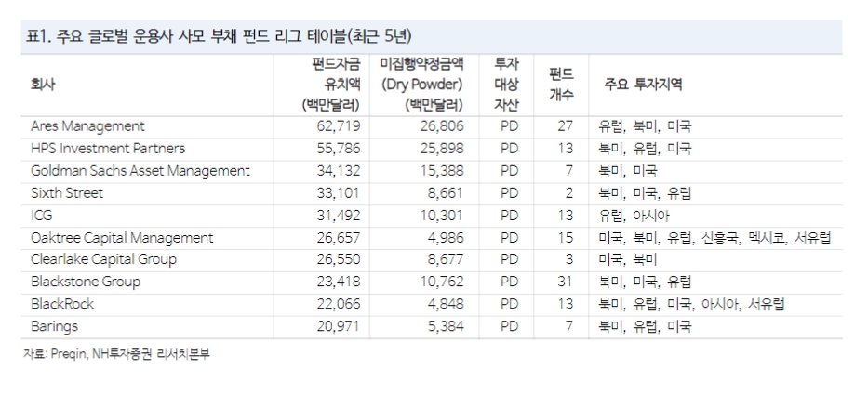
Task: Click dry powder value 4,848
Action: pos(446,304)
